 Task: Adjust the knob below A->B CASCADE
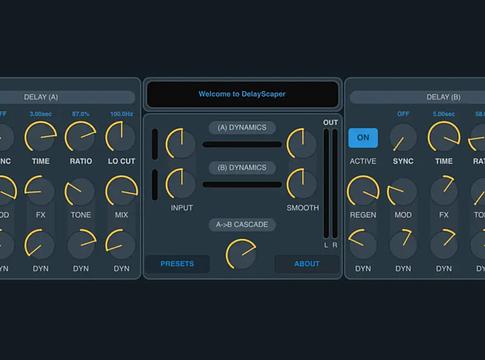point(241,254)
